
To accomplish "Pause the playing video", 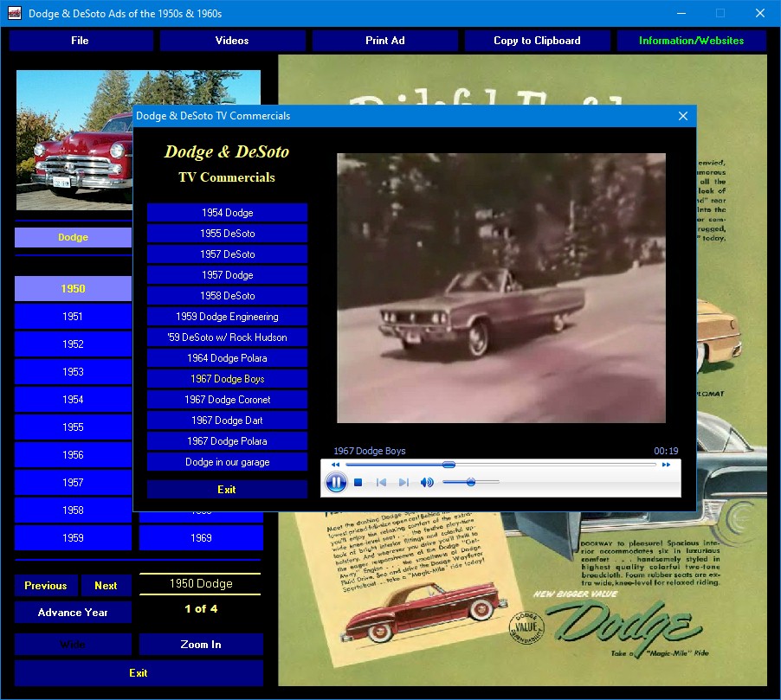I will 336,483.
